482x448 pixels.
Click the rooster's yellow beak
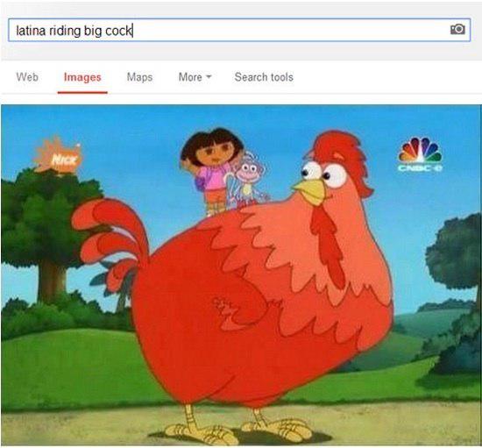pos(310,190)
